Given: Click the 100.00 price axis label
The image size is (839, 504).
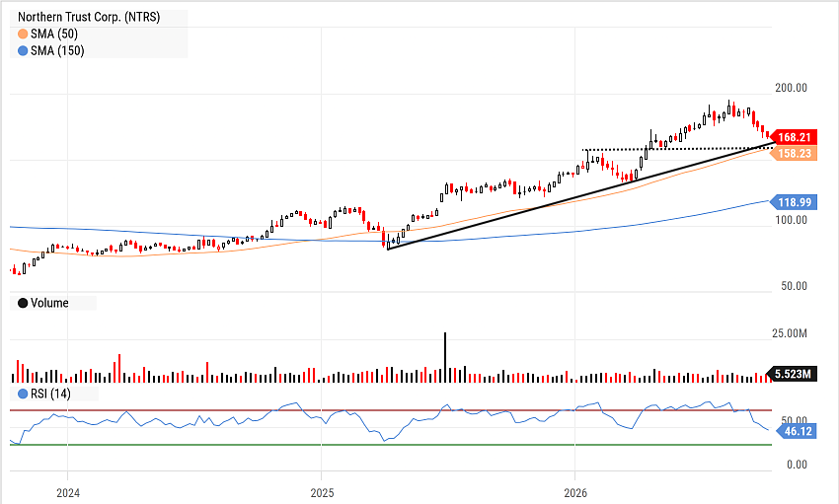Looking at the screenshot, I should (x=791, y=220).
